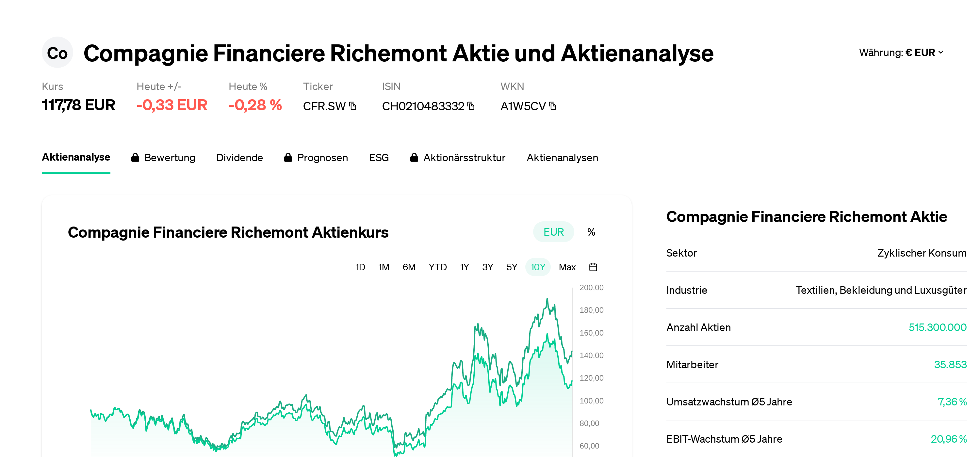Copy the WKN A1W5CV with the copy icon
The width and height of the screenshot is (980, 457).
[x=552, y=106]
